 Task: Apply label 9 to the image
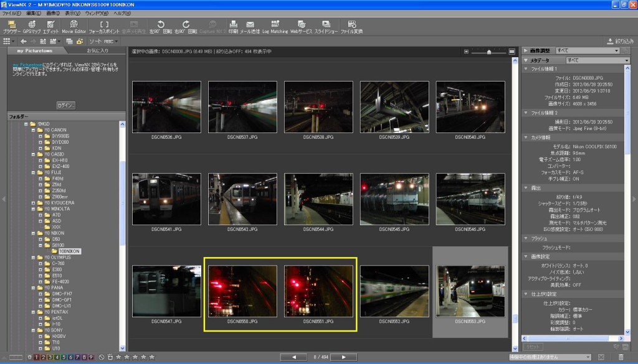pyautogui.click(x=92, y=357)
